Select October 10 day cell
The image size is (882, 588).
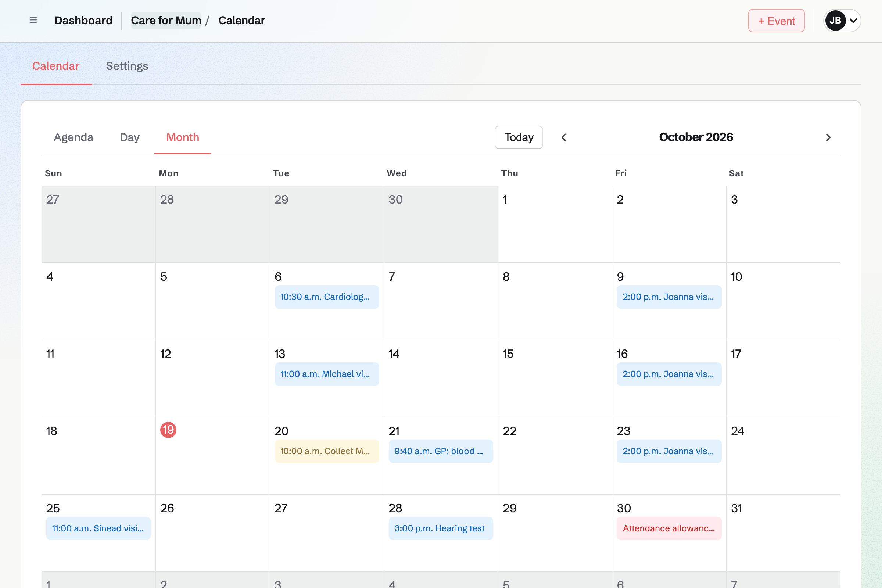(x=783, y=301)
